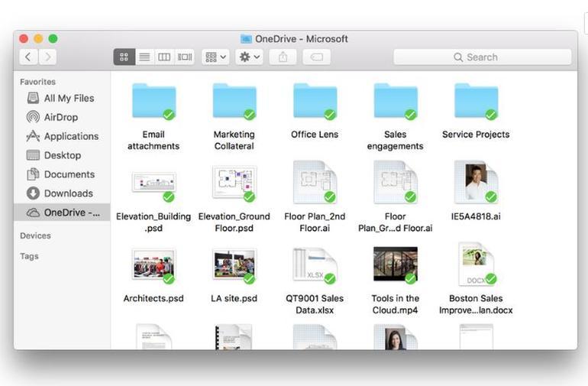Open Downloads from the Favorites sidebar
This screenshot has height=386, width=588.
click(x=68, y=193)
